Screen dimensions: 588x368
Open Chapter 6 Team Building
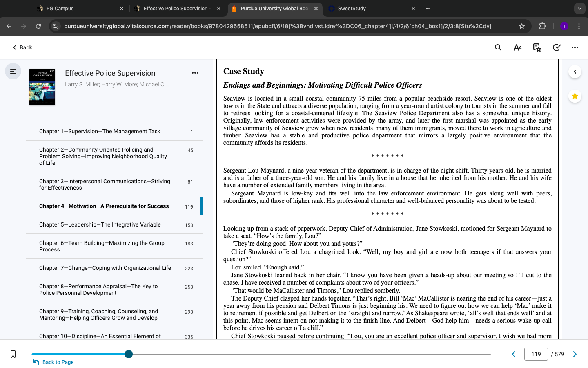click(x=114, y=246)
